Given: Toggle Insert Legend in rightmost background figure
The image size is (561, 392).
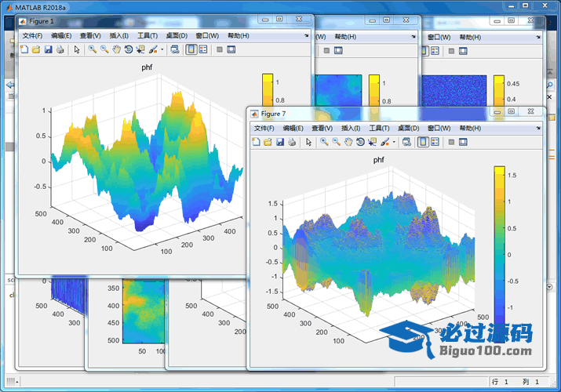Looking at the screenshot, I should coord(435,51).
